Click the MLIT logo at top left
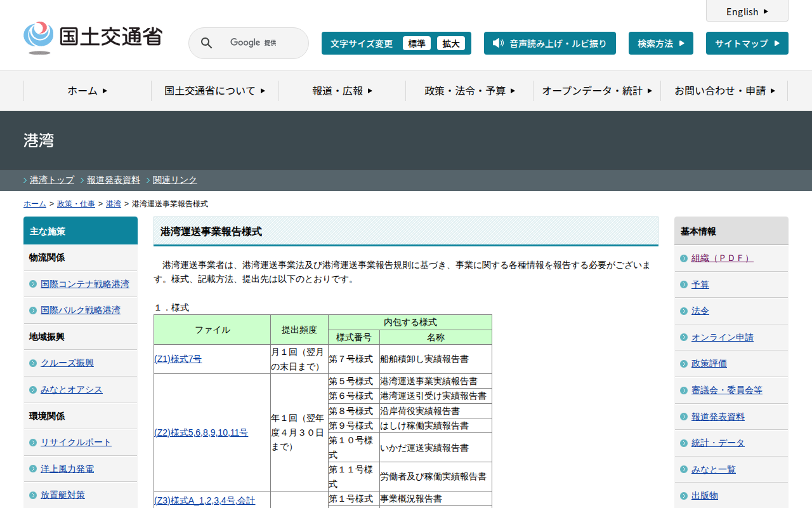This screenshot has height=508, width=812. point(93,37)
